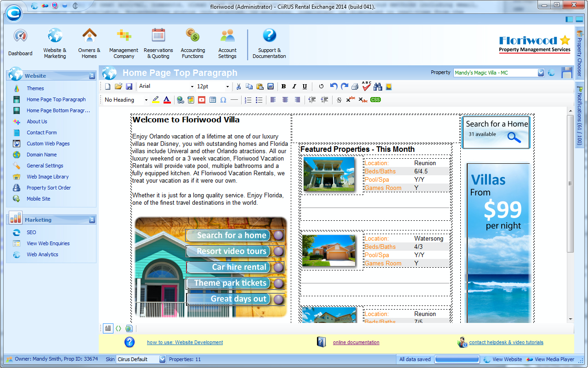
Task: Click the Insert table icon
Action: pyautogui.click(x=213, y=100)
